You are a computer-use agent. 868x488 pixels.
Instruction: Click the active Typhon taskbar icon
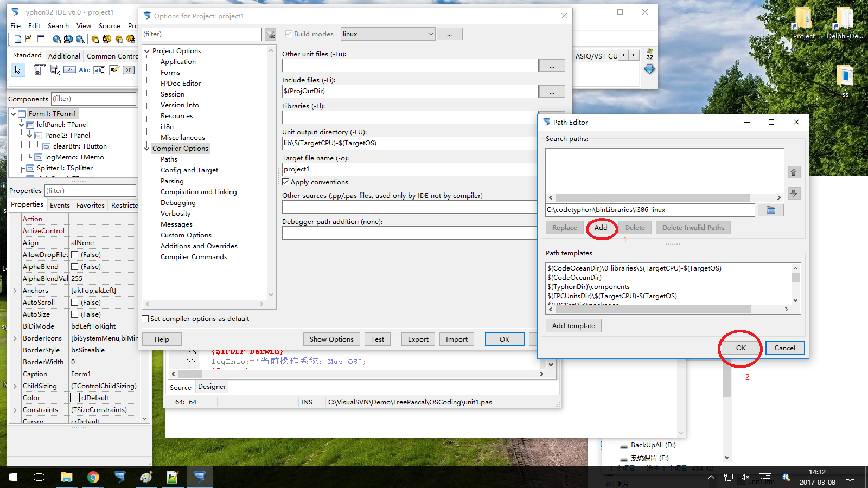point(200,477)
